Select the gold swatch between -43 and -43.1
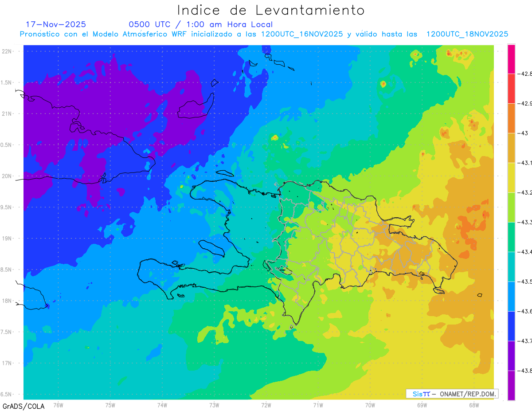The height and width of the screenshot is (411, 532). [x=511, y=148]
